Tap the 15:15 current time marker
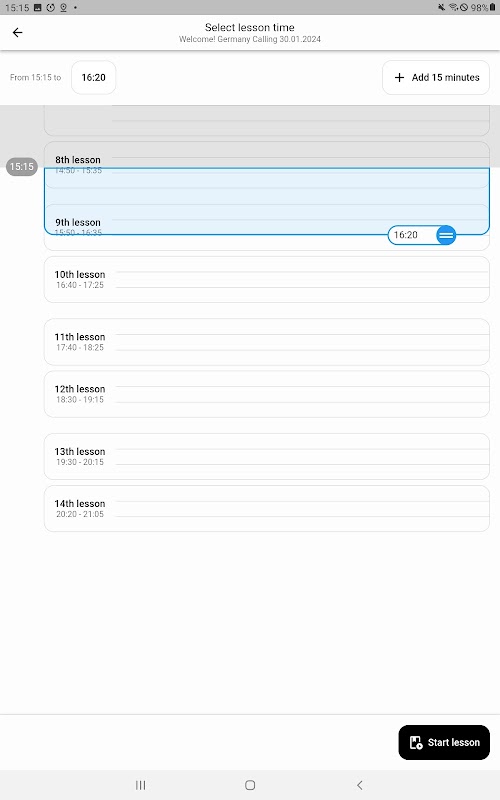The width and height of the screenshot is (500, 800). (22, 167)
